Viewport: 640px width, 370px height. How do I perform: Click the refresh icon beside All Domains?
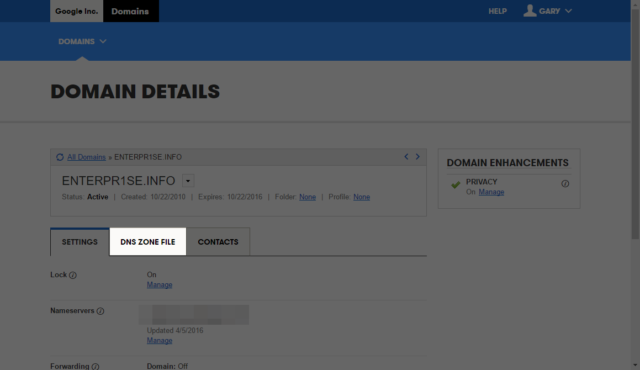pos(60,157)
